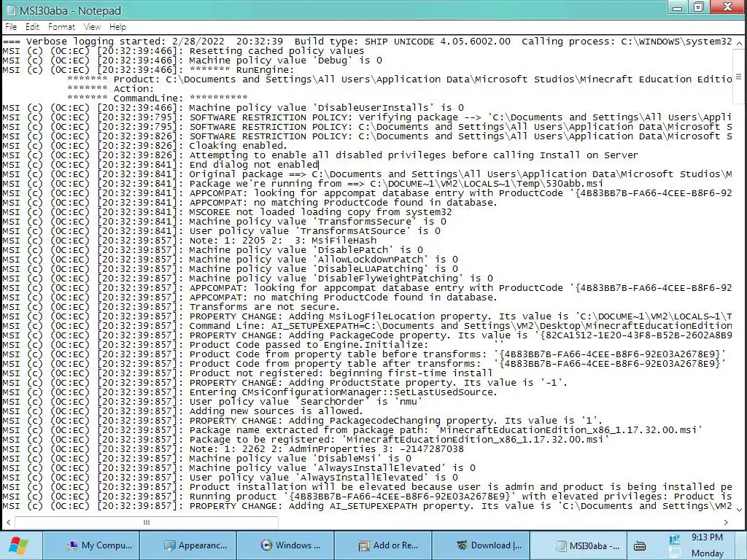The width and height of the screenshot is (747, 560).
Task: Click the Notepad icon in the title bar
Action: tap(10, 10)
